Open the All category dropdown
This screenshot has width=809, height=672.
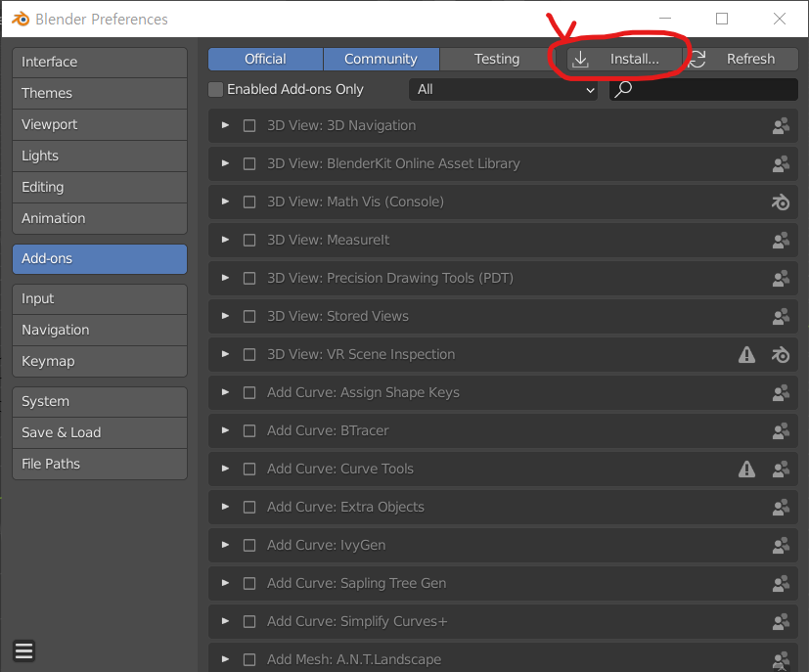coord(503,89)
